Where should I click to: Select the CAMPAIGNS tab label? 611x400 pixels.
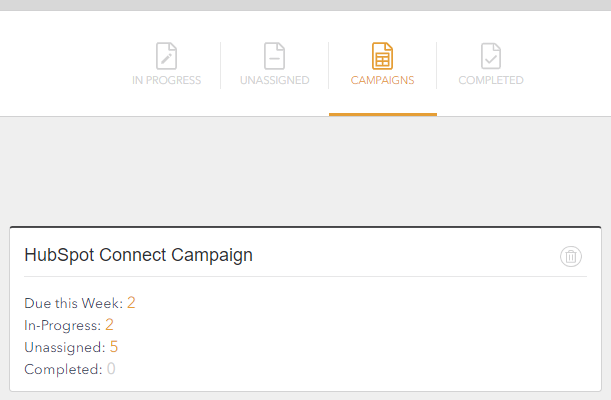tap(382, 80)
